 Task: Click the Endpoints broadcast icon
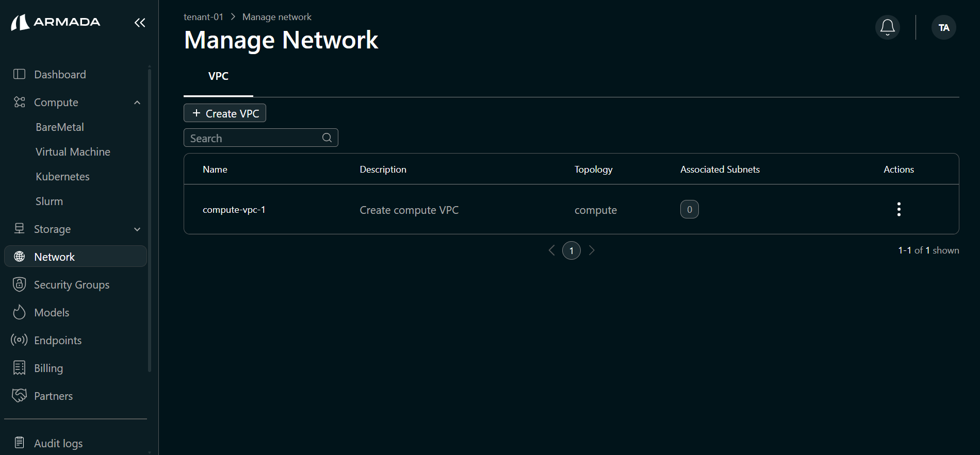(x=19, y=340)
